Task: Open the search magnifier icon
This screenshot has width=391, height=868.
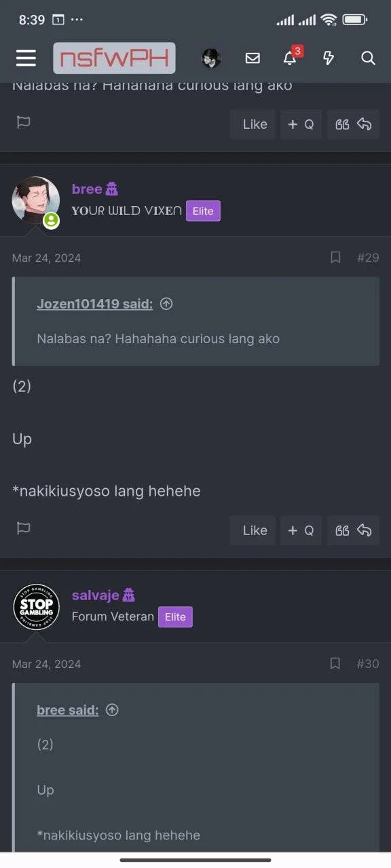Action: 368,58
